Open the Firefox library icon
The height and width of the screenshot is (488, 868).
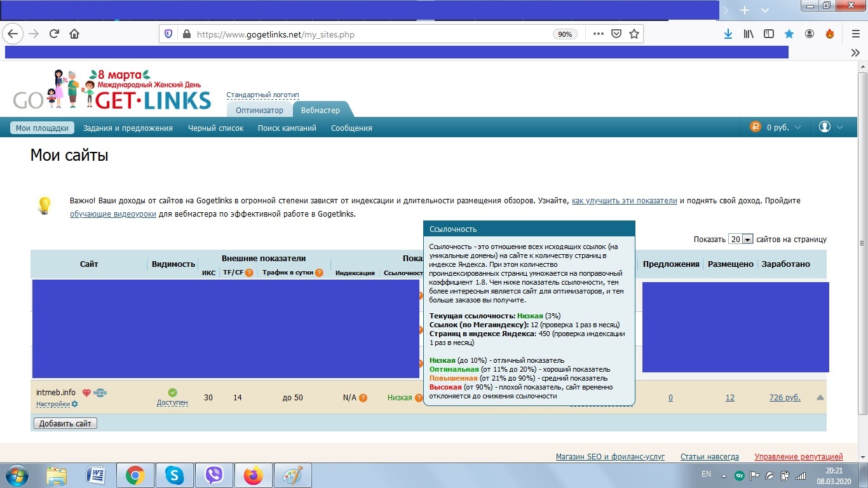tap(749, 34)
